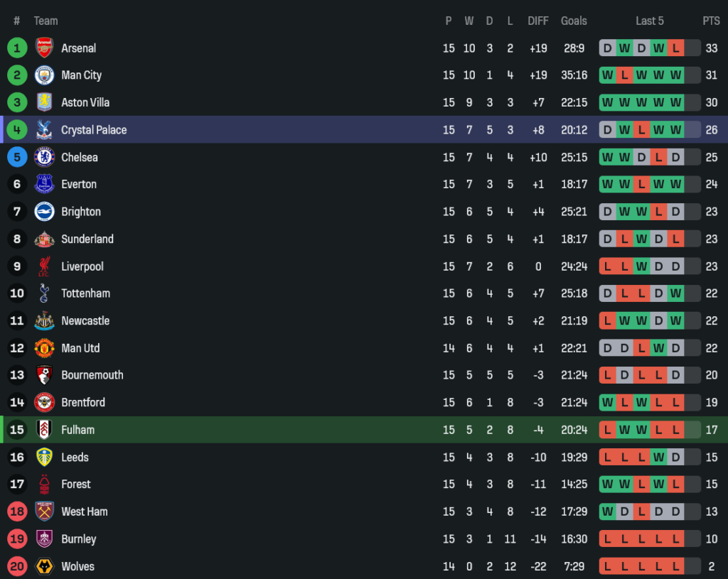
Task: Select the Aston Villa crest icon
Action: (x=44, y=102)
